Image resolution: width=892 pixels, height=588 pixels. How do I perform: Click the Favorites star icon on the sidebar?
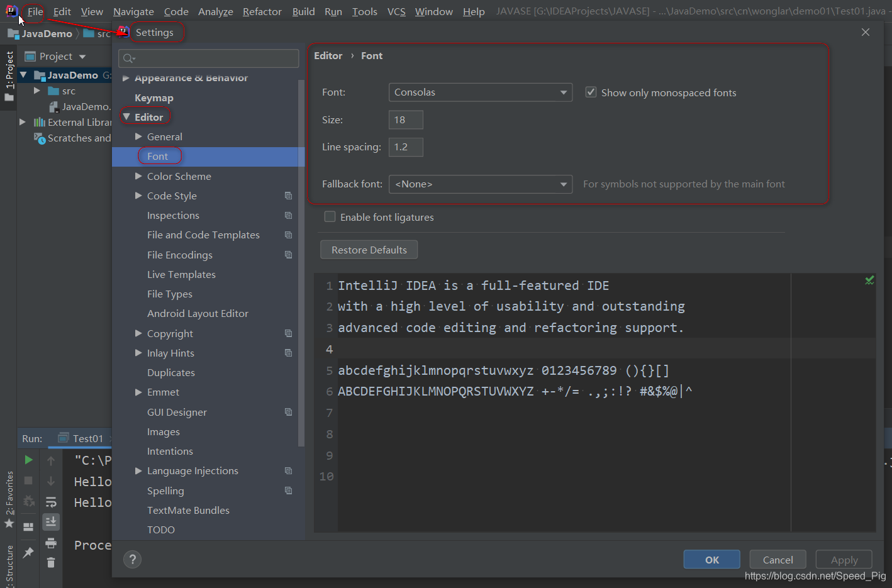point(9,523)
